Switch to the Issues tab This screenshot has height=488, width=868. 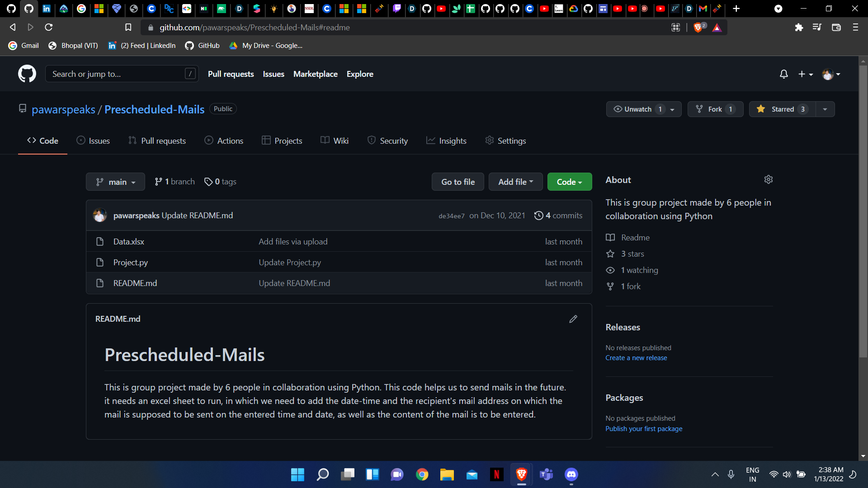[x=93, y=141]
